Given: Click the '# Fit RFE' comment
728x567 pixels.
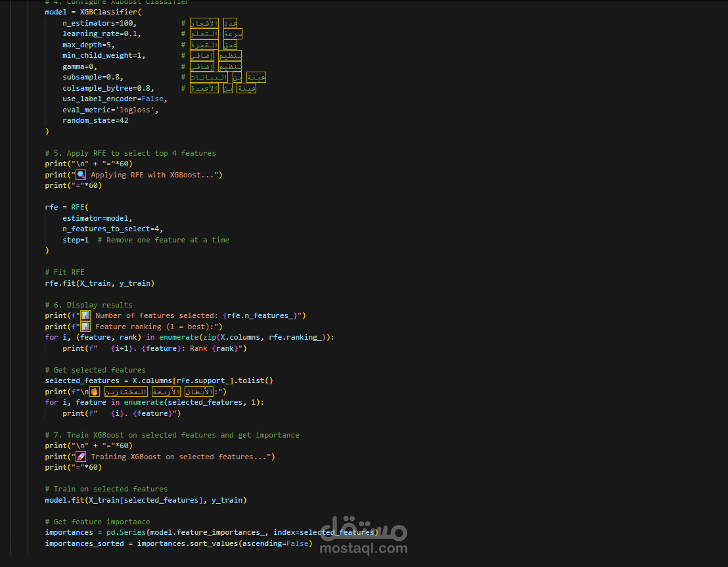Looking at the screenshot, I should click(64, 272).
